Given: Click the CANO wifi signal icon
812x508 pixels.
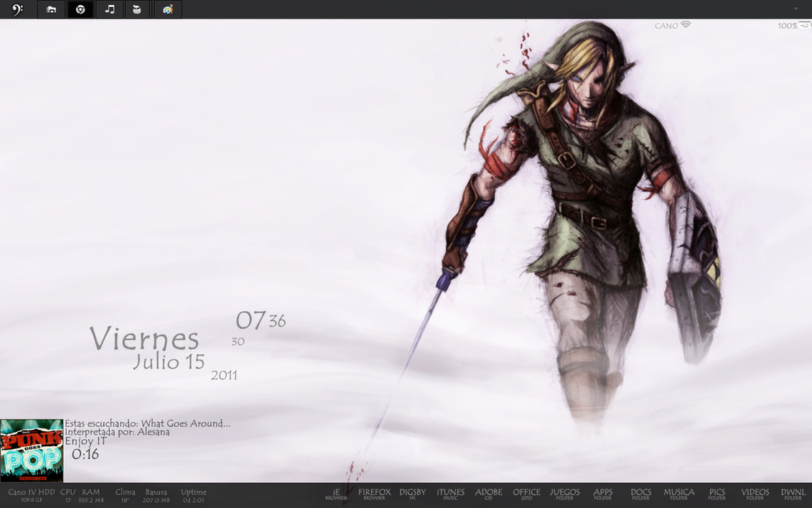Looking at the screenshot, I should 686,24.
